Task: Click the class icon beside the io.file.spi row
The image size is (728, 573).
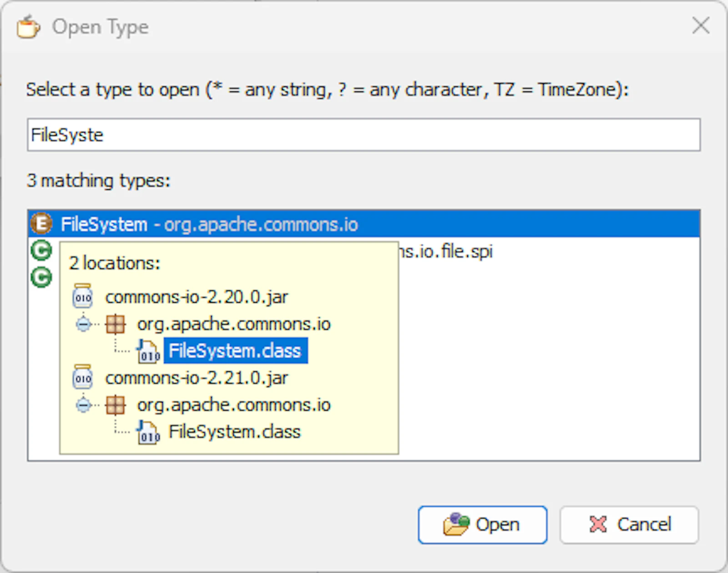Action: point(41,251)
